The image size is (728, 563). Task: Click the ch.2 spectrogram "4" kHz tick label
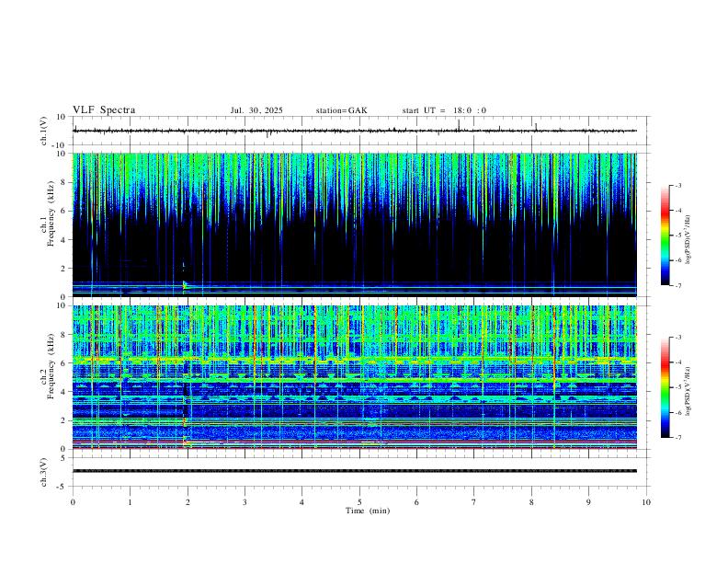pos(63,392)
